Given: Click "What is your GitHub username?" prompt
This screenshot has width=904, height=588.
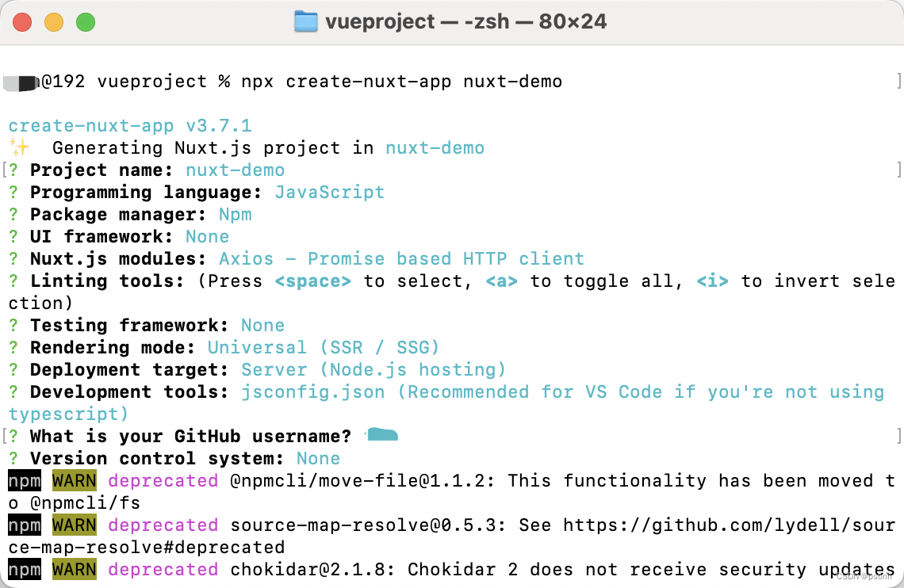Looking at the screenshot, I should 191,437.
